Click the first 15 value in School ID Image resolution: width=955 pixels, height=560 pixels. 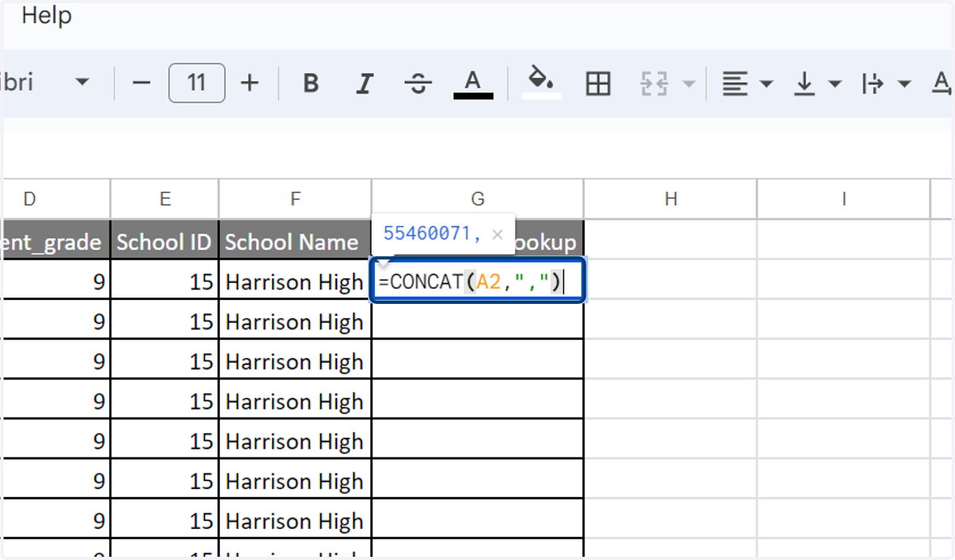coord(165,281)
